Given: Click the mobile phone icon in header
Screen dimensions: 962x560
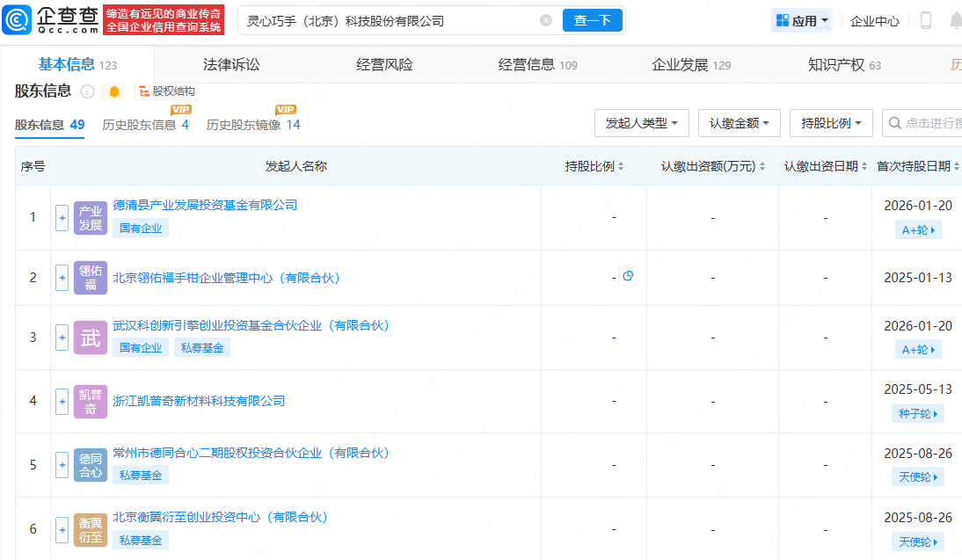Looking at the screenshot, I should point(925,20).
